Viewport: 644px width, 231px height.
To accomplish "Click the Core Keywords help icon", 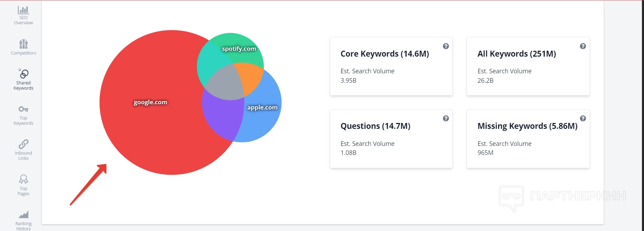I will [446, 46].
